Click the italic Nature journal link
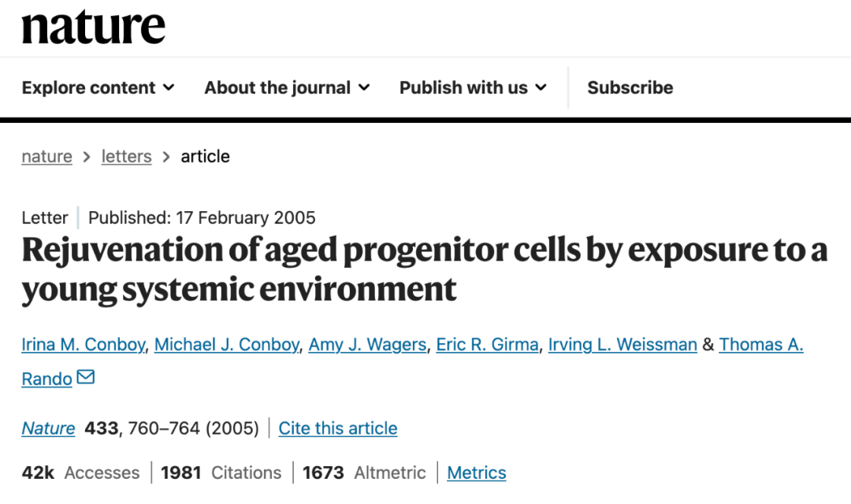 (x=48, y=428)
